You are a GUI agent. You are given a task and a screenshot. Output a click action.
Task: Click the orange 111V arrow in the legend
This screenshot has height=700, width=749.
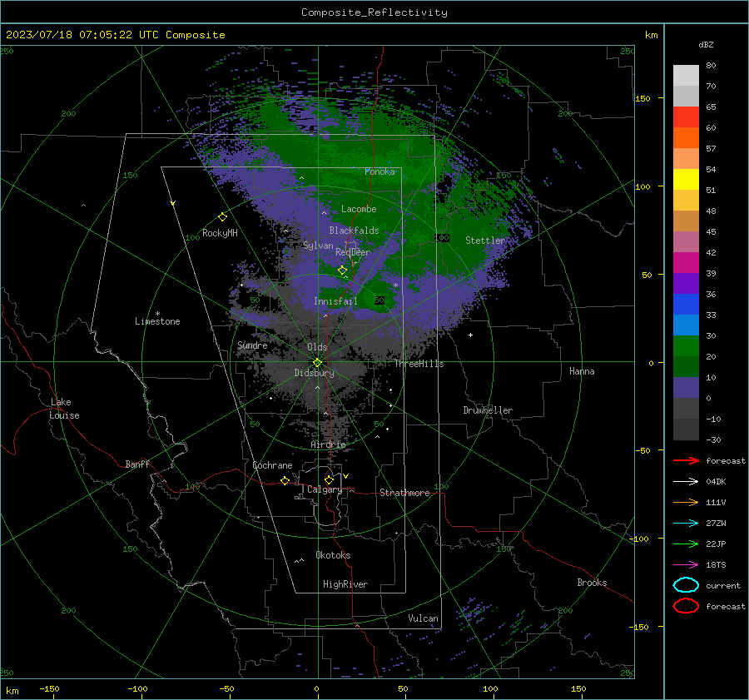click(686, 502)
